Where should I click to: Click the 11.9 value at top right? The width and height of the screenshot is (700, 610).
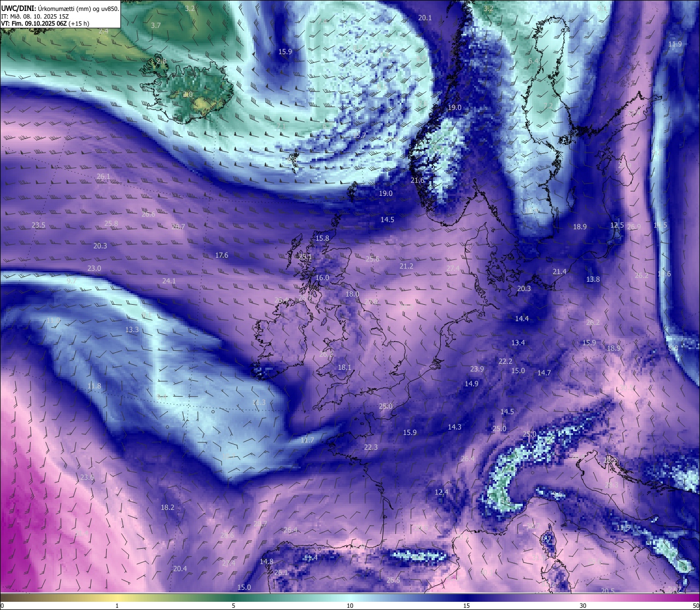pos(675,44)
